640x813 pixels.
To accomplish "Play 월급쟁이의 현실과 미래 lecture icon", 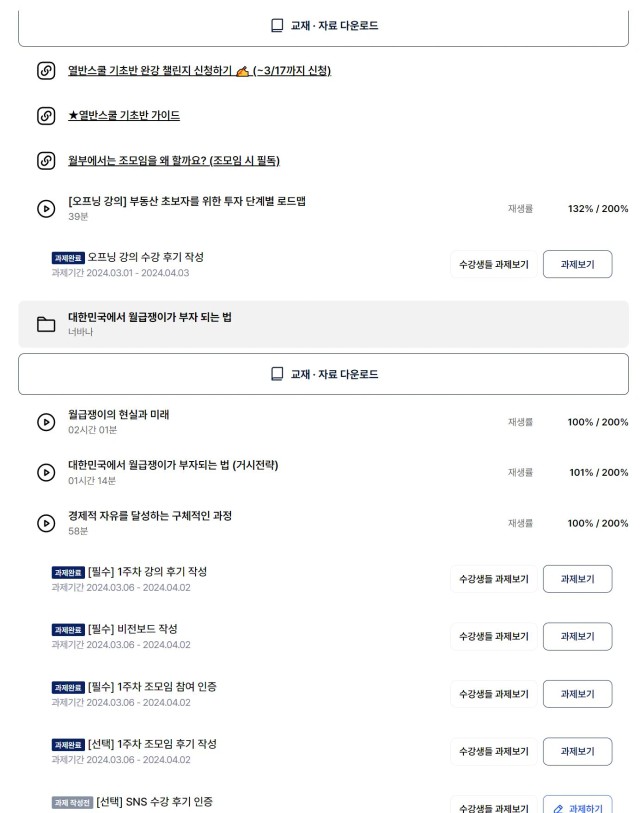I will coord(46,422).
